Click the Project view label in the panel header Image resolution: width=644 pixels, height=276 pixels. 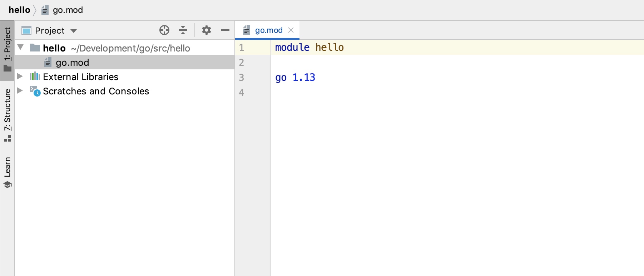(x=50, y=31)
